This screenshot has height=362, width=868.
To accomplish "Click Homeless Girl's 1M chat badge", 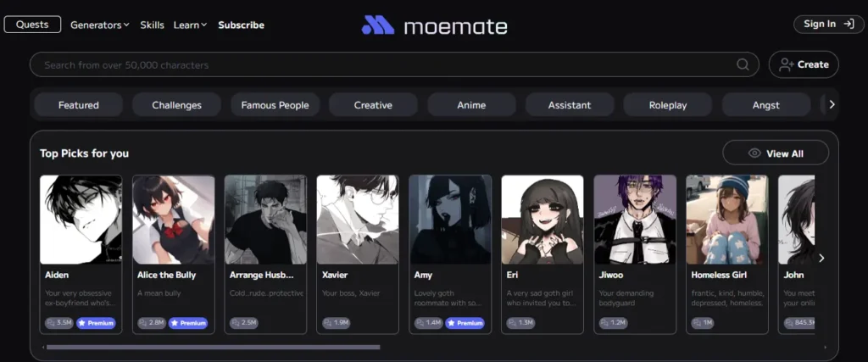I will pyautogui.click(x=703, y=323).
